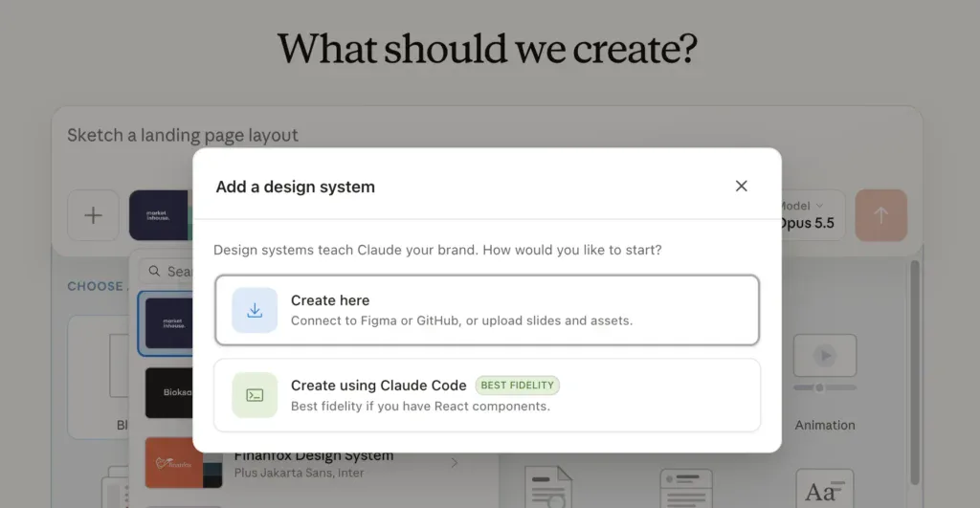Click the search magnifier icon
This screenshot has width=980, height=508.
154,271
